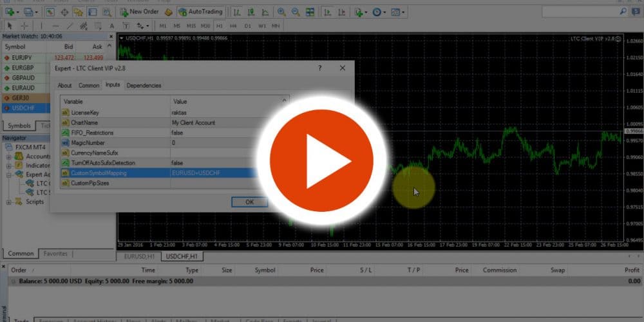Viewport: 644px width, 322px height.
Task: Toggle the Navigator star-folder icon
Action: pyautogui.click(x=78, y=12)
